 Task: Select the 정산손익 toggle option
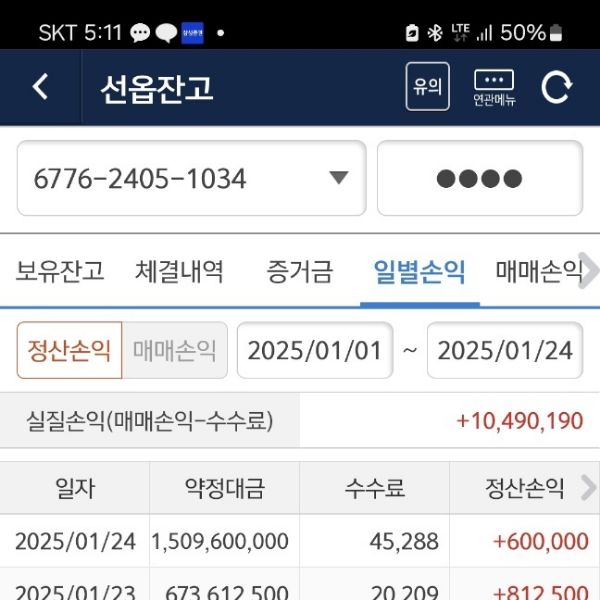[x=69, y=350]
